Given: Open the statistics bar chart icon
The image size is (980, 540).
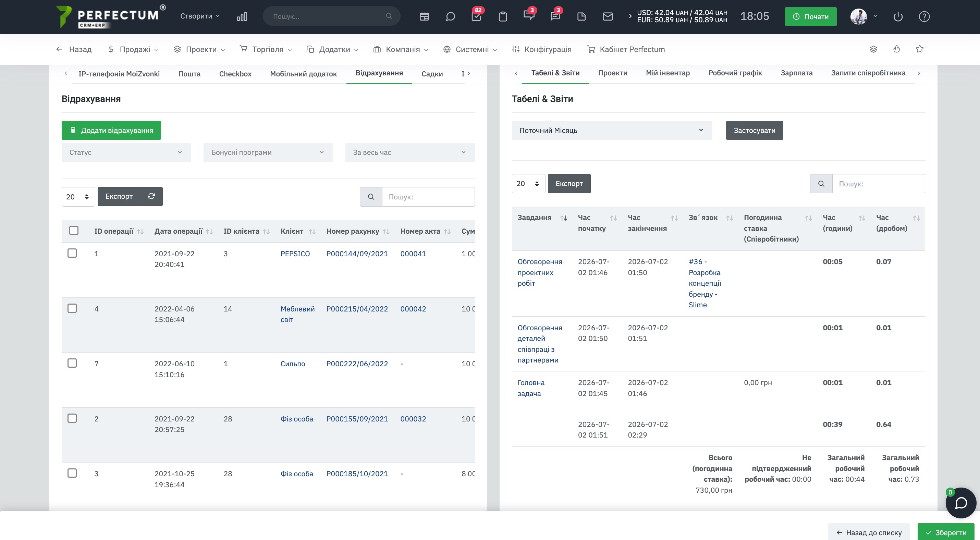Looking at the screenshot, I should click(x=242, y=16).
